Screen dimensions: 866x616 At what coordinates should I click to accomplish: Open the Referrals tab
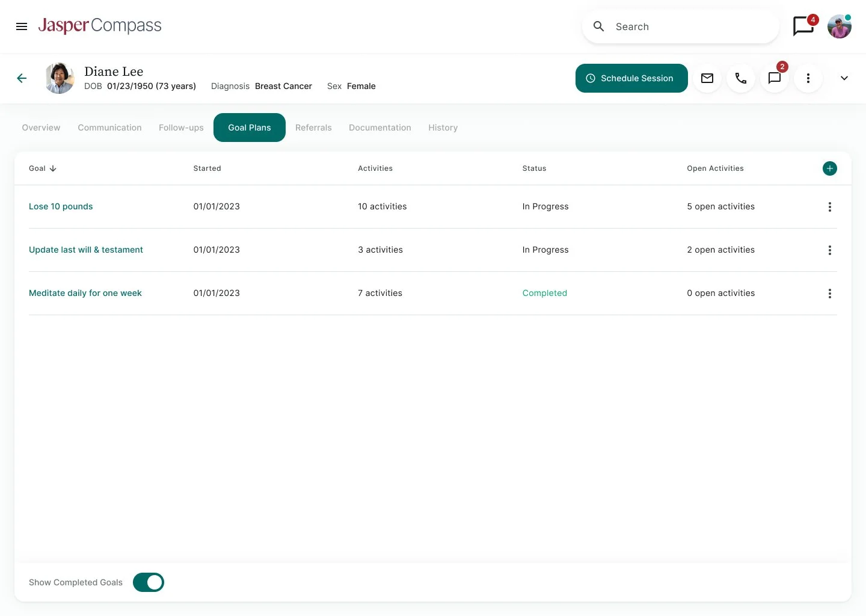click(x=313, y=128)
